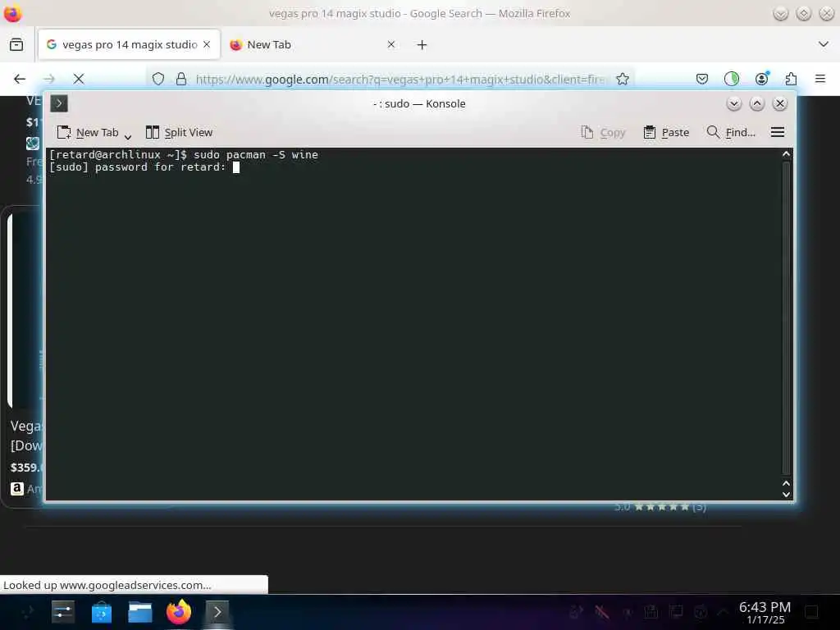
Task: Bookmark this page with star icon
Action: 623,80
